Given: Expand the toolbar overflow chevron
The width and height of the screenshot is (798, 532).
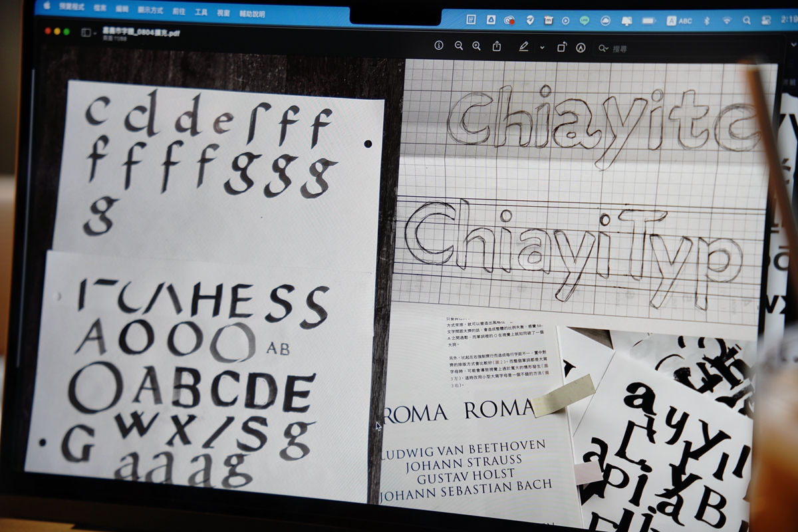Looking at the screenshot, I should (x=793, y=43).
